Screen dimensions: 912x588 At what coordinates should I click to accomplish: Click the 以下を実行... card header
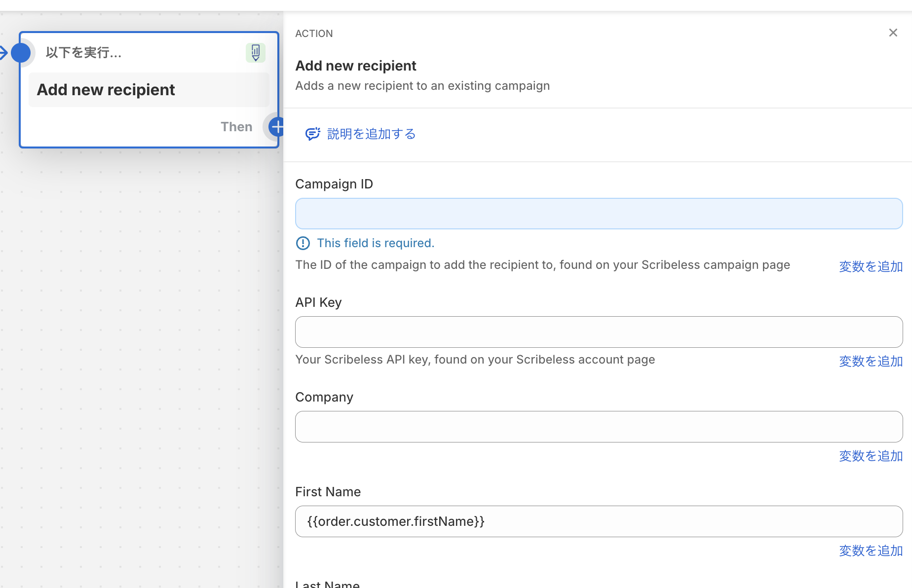coord(83,52)
